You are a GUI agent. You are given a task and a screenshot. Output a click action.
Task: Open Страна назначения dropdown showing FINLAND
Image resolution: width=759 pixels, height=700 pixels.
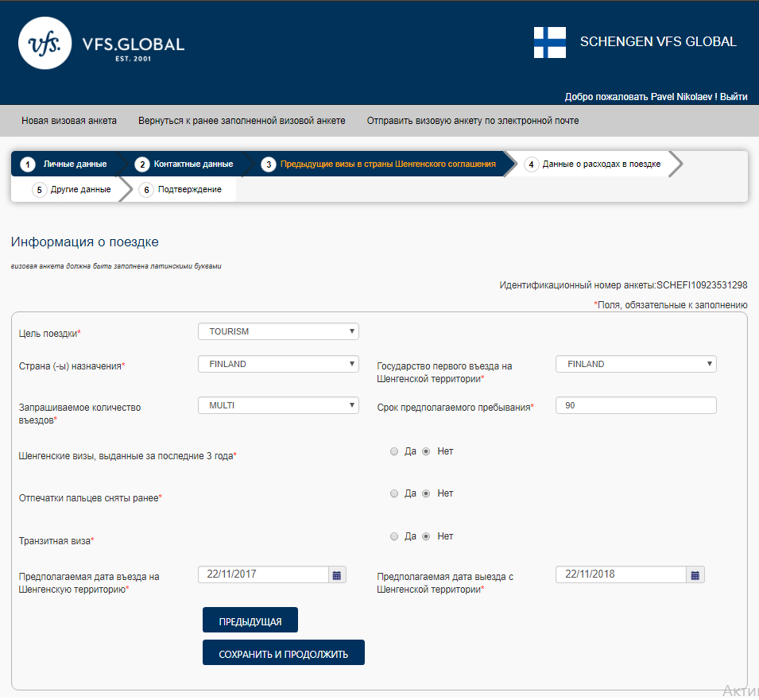[278, 364]
